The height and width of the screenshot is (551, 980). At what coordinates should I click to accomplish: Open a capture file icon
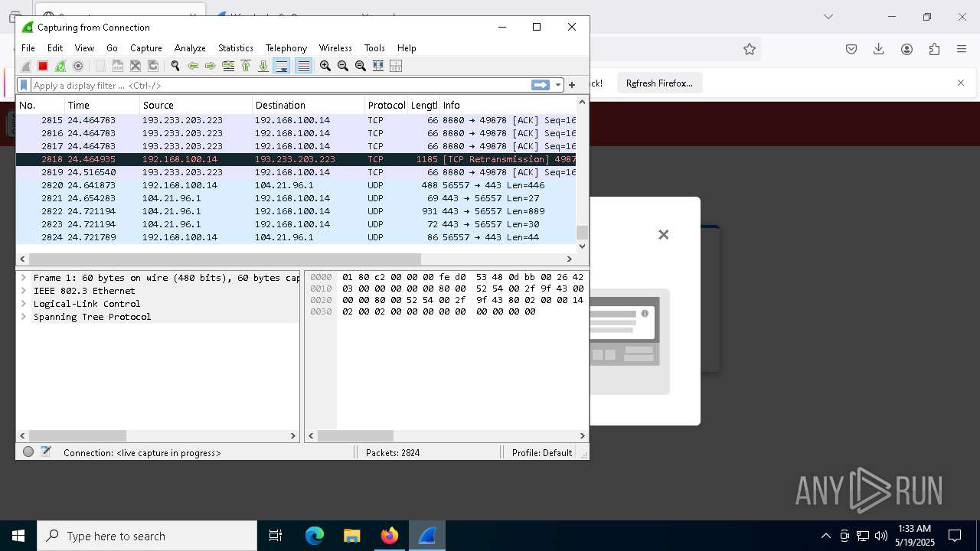pos(100,66)
